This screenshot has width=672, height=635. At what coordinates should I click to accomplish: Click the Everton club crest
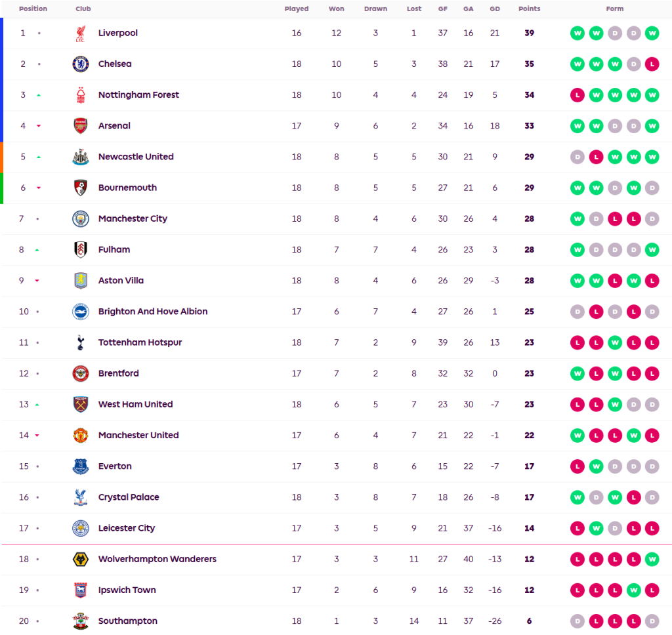click(80, 466)
